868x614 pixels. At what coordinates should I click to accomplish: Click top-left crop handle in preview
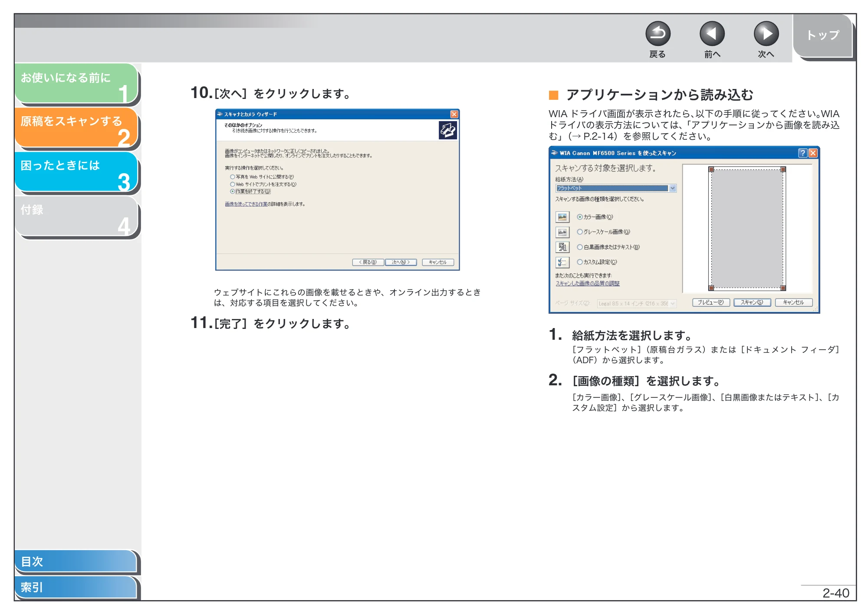(x=711, y=170)
